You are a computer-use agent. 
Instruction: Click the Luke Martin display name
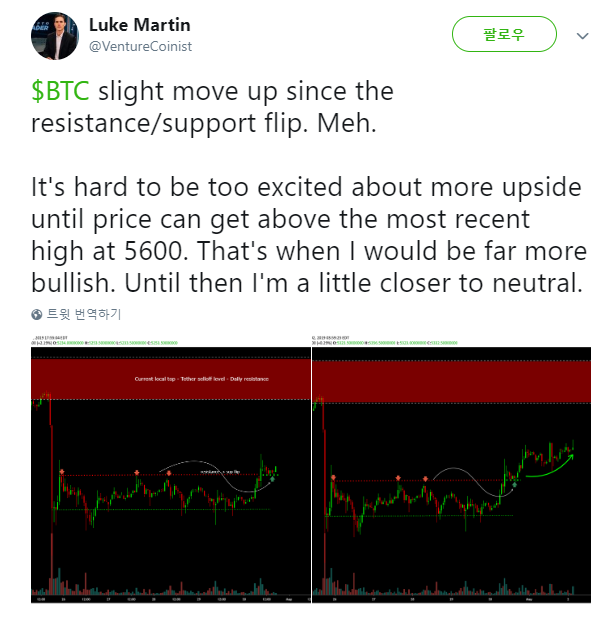[x=140, y=25]
